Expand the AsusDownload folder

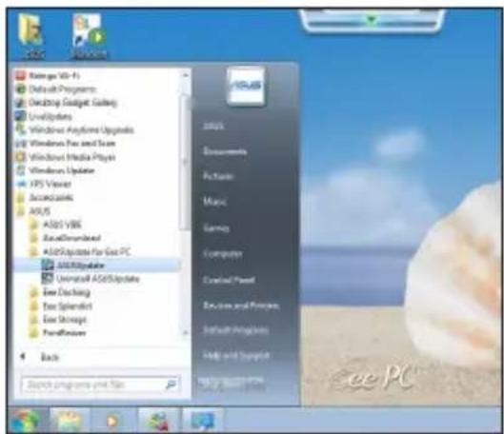pyautogui.click(x=65, y=238)
